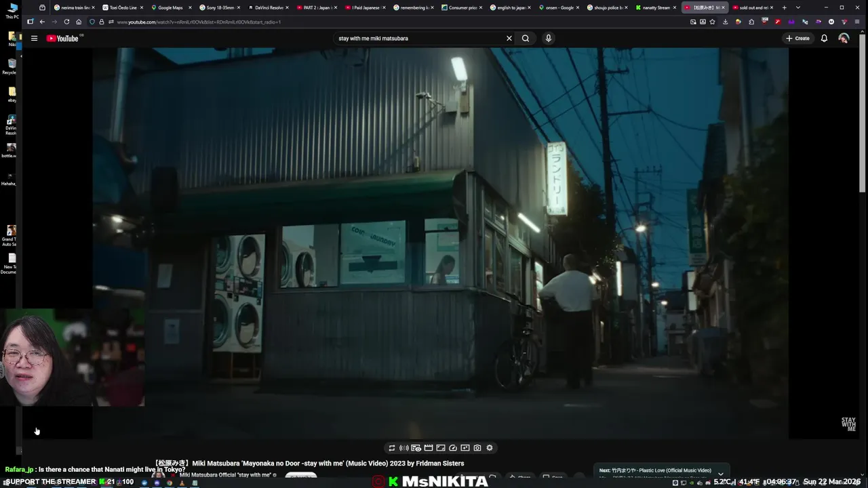This screenshot has height=488, width=868.
Task: Open the browser application menu icon
Action: pyautogui.click(x=857, y=22)
